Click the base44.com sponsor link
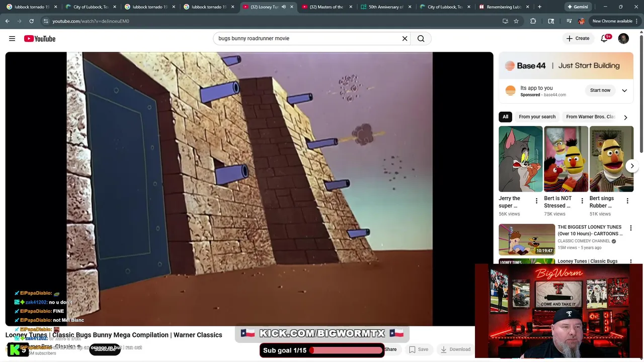The height and width of the screenshot is (362, 644). (x=554, y=95)
